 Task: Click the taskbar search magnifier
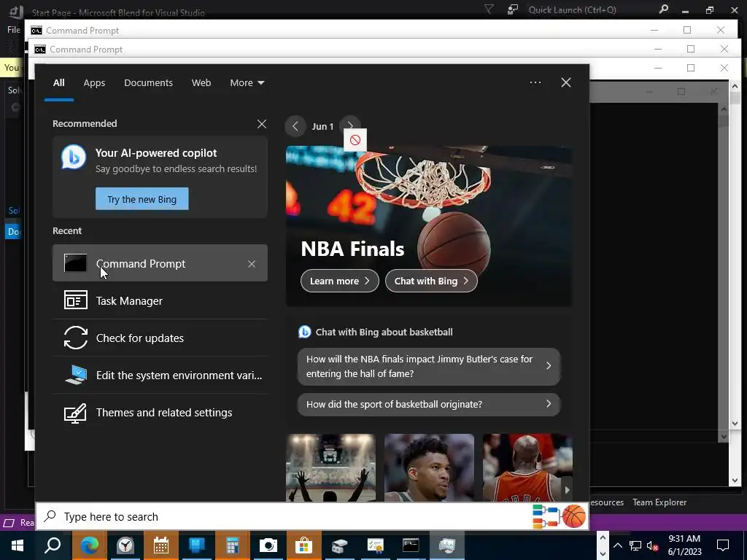pyautogui.click(x=53, y=545)
